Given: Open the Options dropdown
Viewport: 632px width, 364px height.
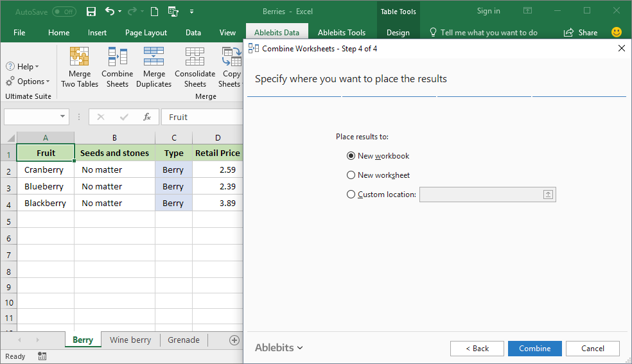Looking at the screenshot, I should coord(28,82).
